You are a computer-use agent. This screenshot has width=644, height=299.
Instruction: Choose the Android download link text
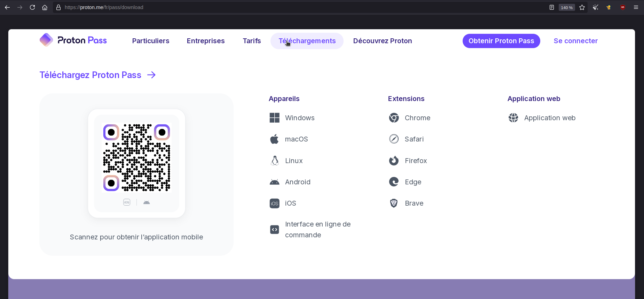click(298, 182)
